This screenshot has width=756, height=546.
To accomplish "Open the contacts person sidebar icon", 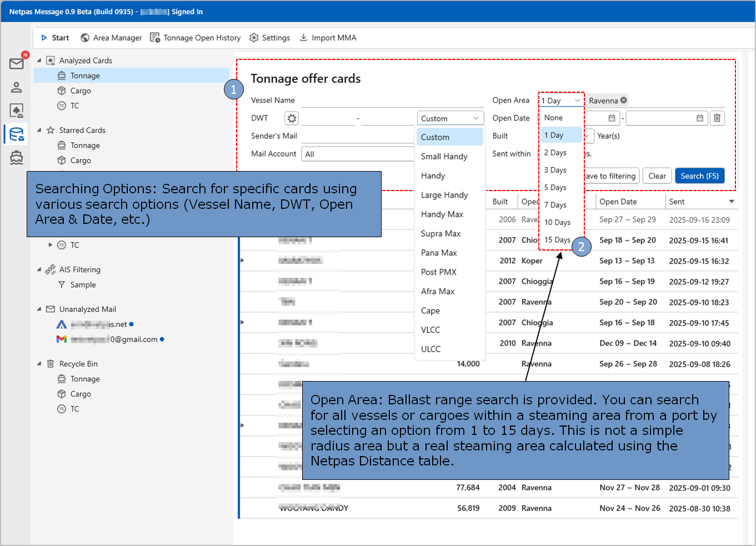I will point(17,87).
